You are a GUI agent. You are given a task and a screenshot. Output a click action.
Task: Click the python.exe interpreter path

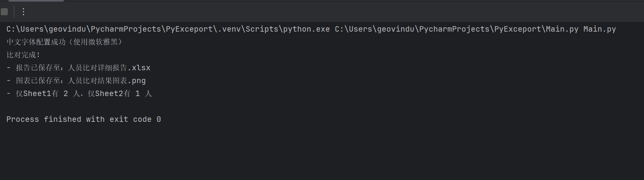tap(168, 29)
